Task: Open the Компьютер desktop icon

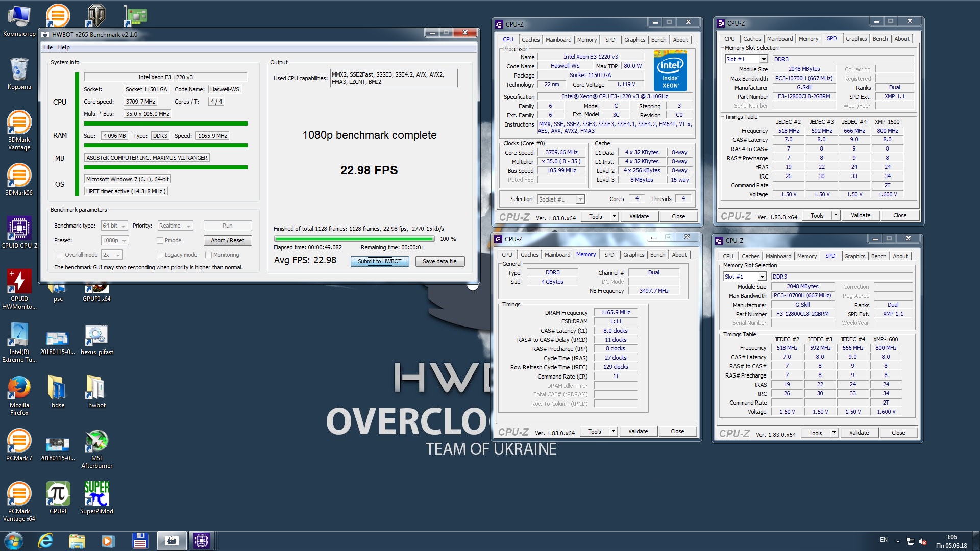Action: tap(19, 21)
